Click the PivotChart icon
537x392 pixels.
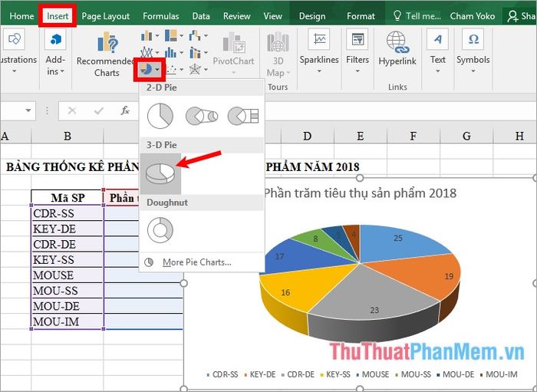click(234, 42)
